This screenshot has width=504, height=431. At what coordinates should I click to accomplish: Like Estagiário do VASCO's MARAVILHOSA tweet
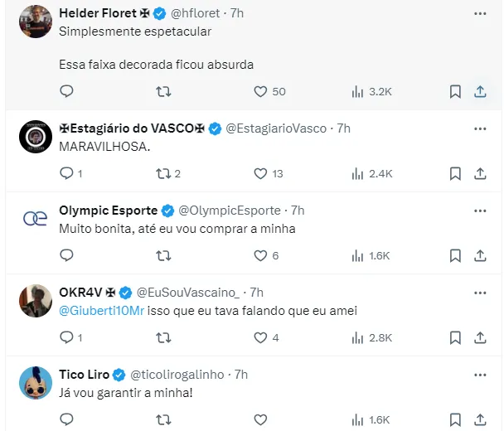[260, 173]
